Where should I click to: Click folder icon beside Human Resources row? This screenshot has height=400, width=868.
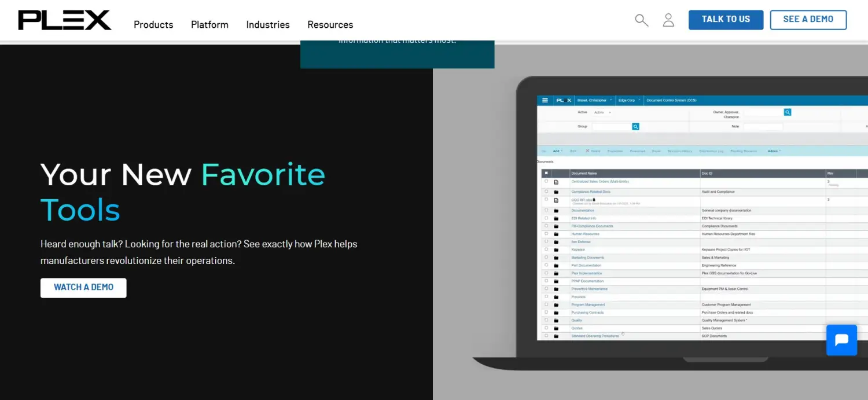[x=556, y=234]
